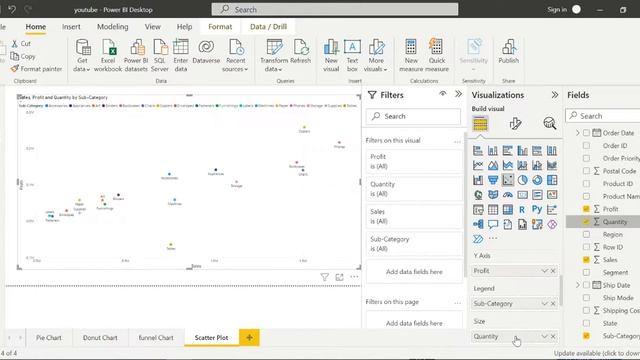640x360 pixels.
Task: Pick the Ribbon chart visual
Action: point(551,165)
